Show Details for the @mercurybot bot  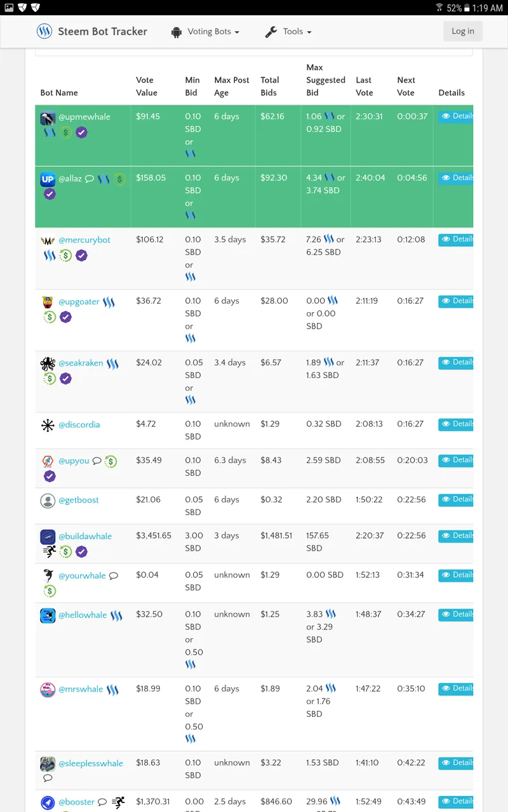456,240
